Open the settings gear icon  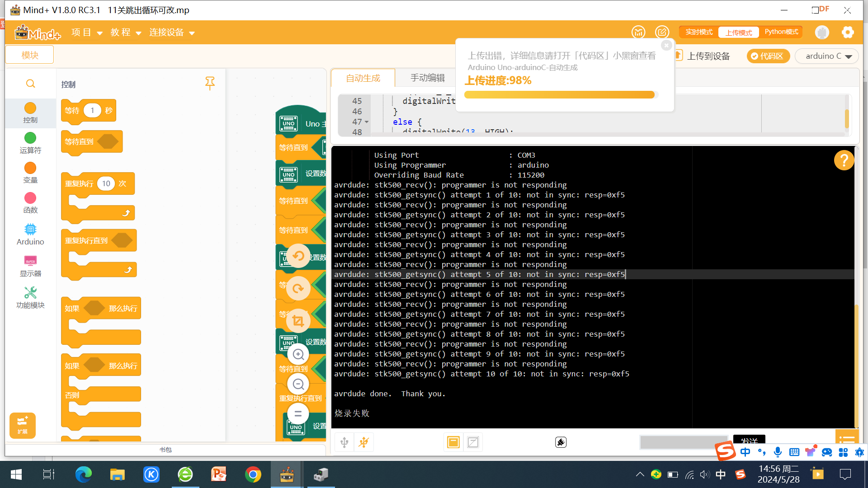848,32
